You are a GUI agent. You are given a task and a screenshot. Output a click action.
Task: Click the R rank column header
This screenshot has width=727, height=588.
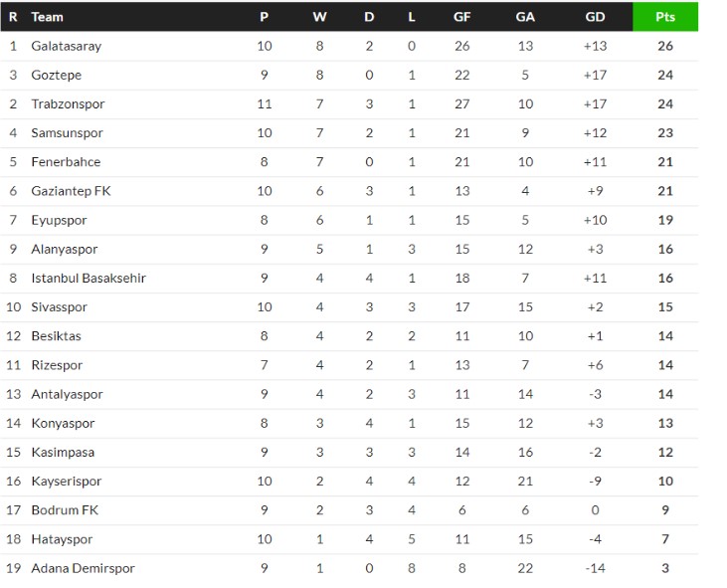[13, 17]
